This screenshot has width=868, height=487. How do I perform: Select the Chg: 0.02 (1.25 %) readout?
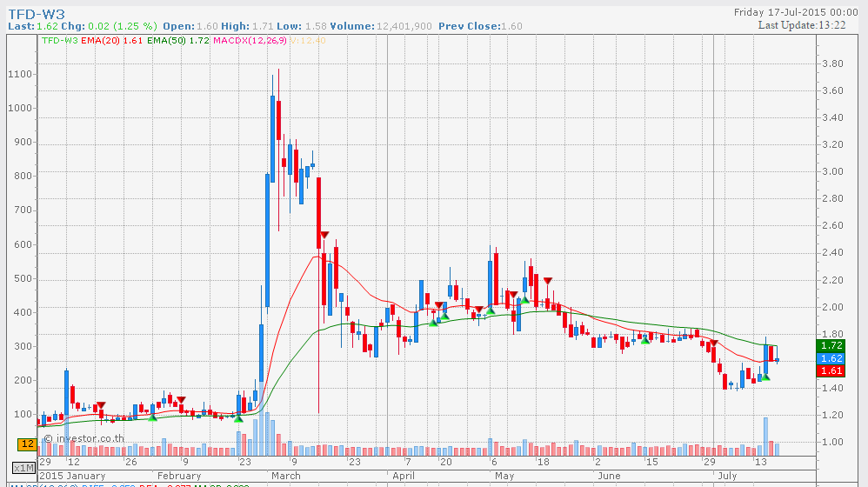[109, 26]
